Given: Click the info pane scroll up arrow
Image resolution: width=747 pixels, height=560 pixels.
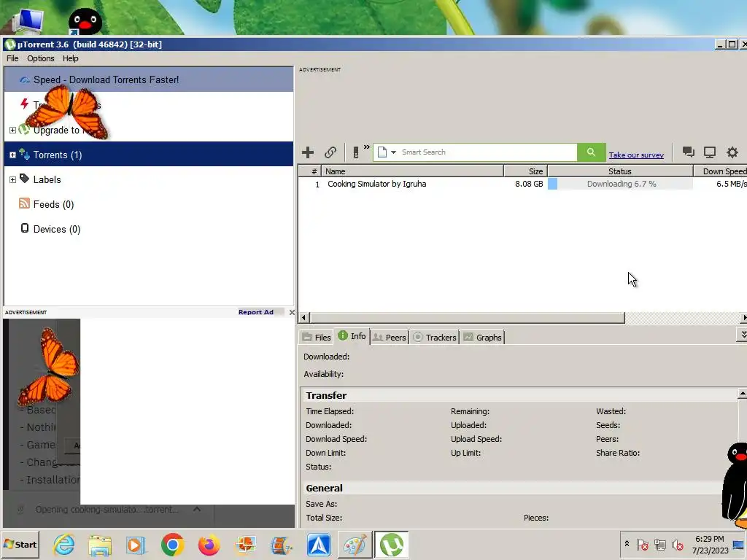Looking at the screenshot, I should 742,393.
